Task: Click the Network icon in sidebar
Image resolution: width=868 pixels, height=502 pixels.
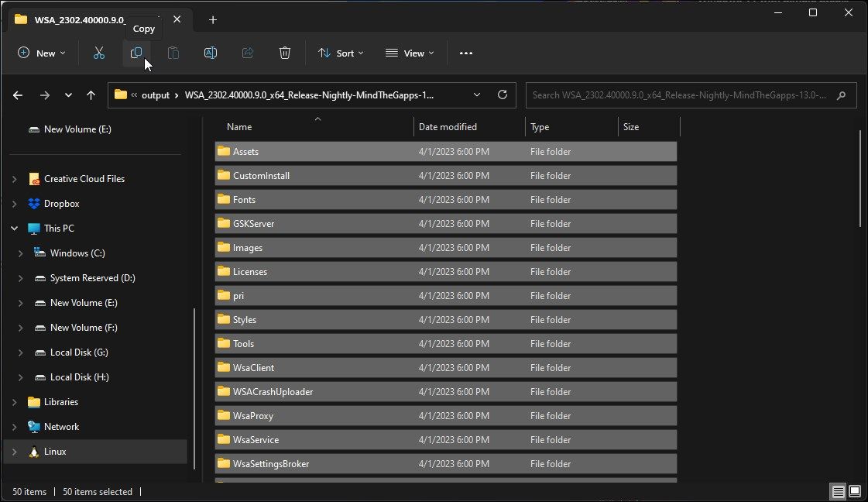Action: (x=34, y=427)
